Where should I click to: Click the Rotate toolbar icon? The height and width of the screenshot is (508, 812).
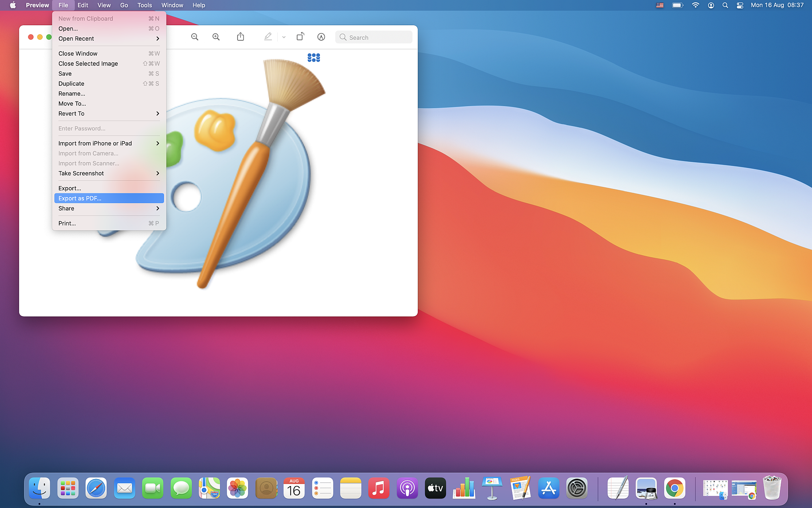(x=300, y=37)
